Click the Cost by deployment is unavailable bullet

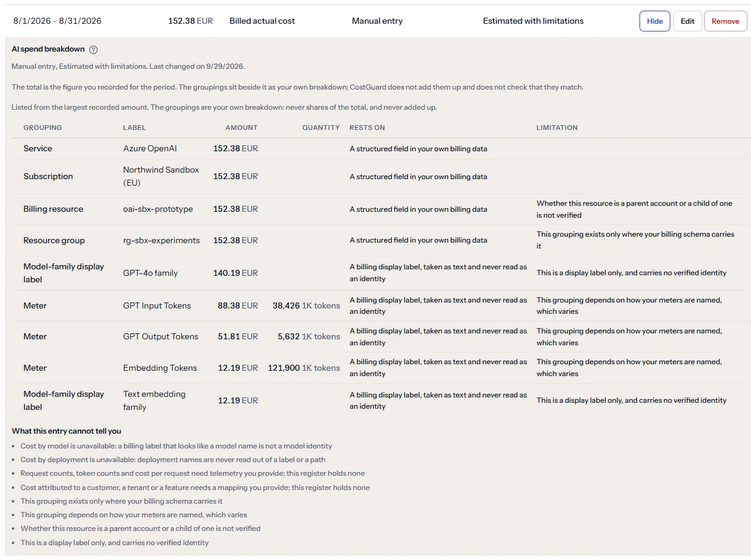coord(173,460)
